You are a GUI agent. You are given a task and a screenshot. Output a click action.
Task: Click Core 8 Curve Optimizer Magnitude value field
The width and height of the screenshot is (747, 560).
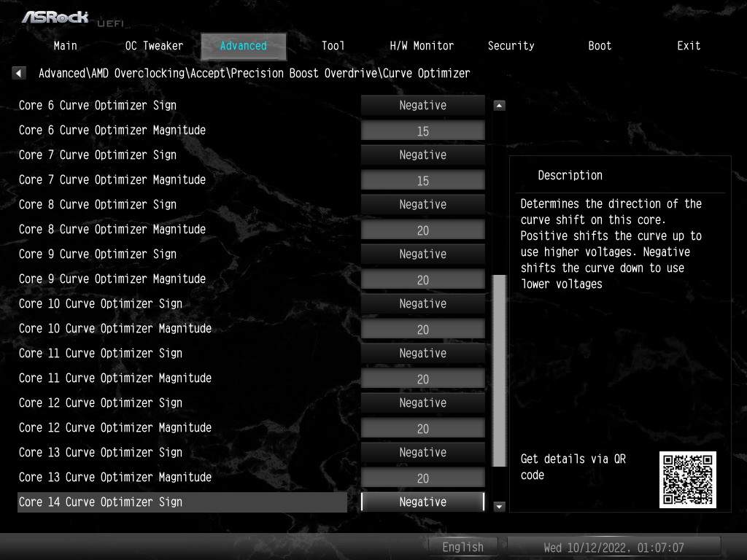[423, 230]
